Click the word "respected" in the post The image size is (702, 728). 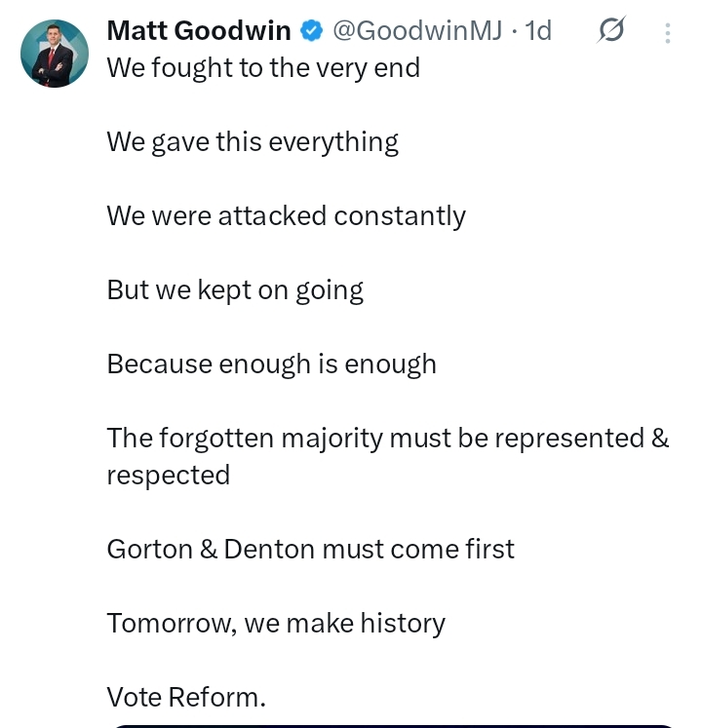pyautogui.click(x=168, y=475)
